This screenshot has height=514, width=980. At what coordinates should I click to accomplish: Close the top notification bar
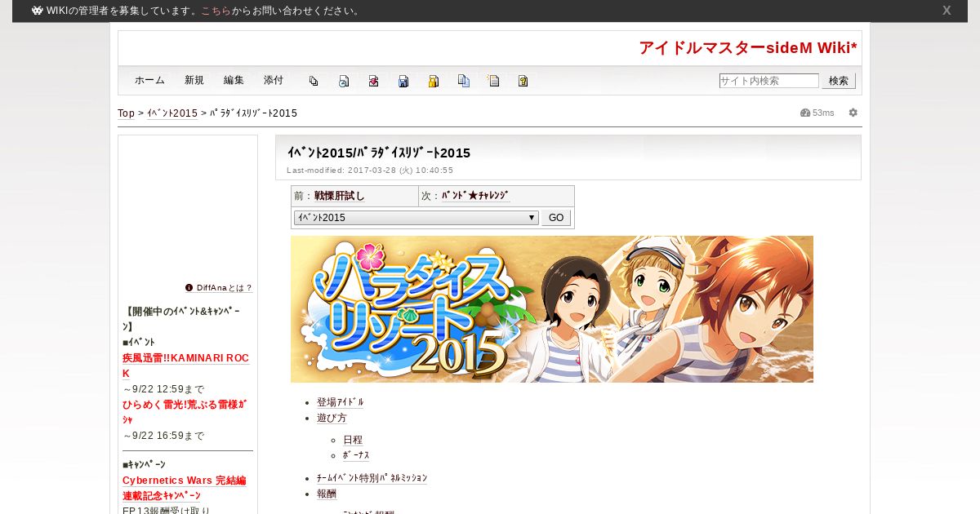(947, 11)
